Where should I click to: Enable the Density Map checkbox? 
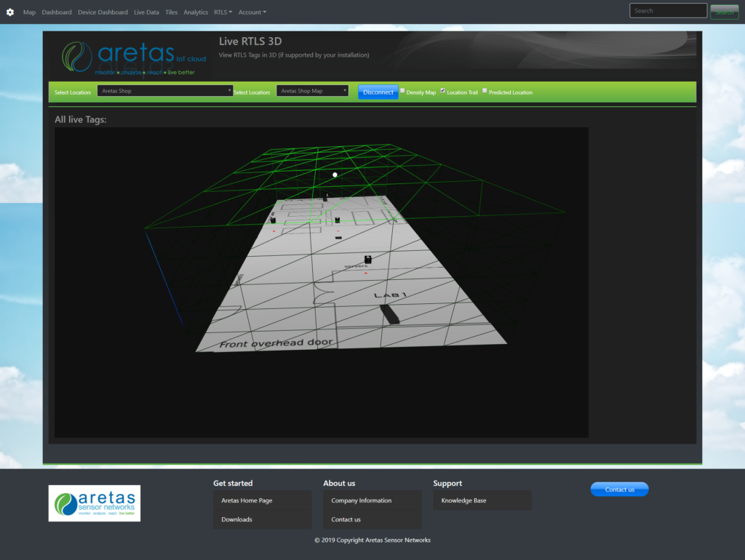[402, 91]
